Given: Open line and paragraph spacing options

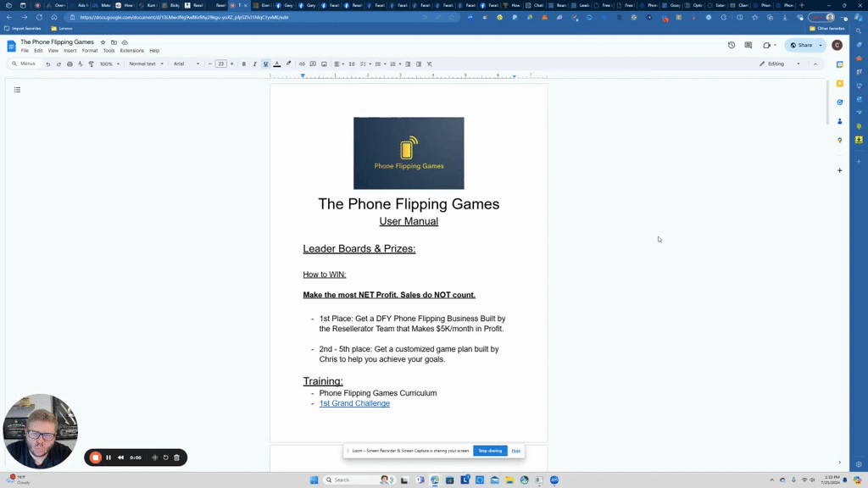Looking at the screenshot, I should point(352,64).
